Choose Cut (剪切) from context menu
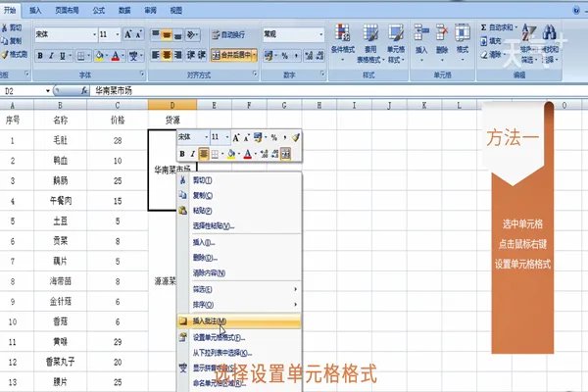 click(239, 180)
